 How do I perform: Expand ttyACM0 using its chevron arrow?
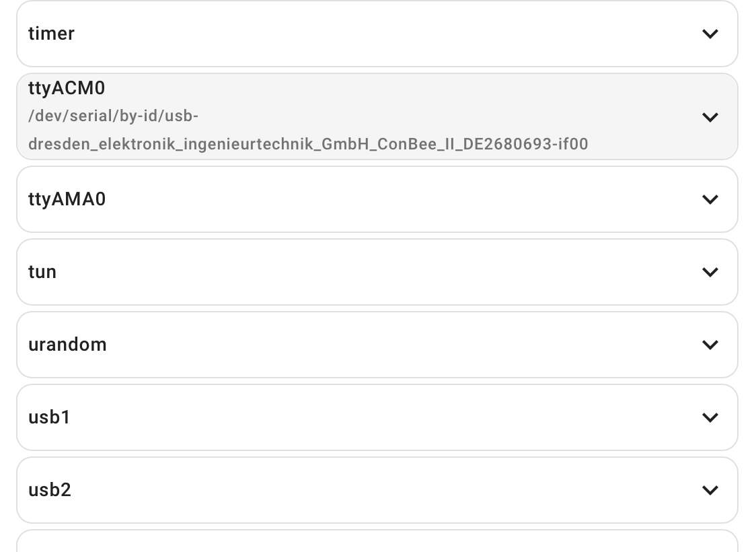pos(710,117)
